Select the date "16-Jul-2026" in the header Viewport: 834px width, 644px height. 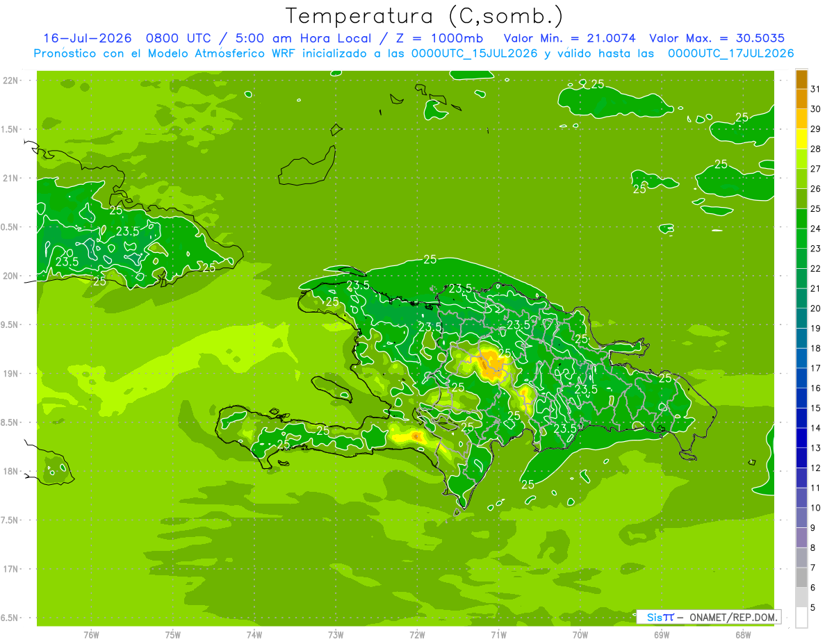(88, 38)
